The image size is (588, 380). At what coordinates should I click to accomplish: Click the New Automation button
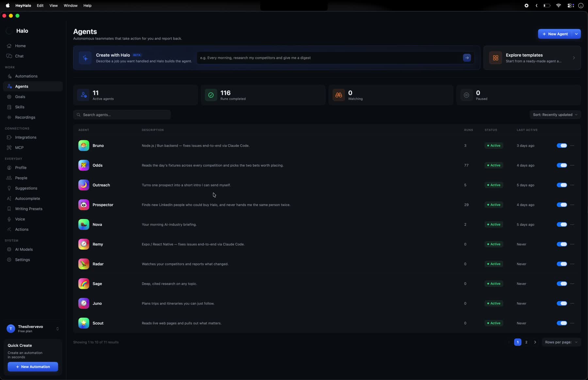pos(33,367)
